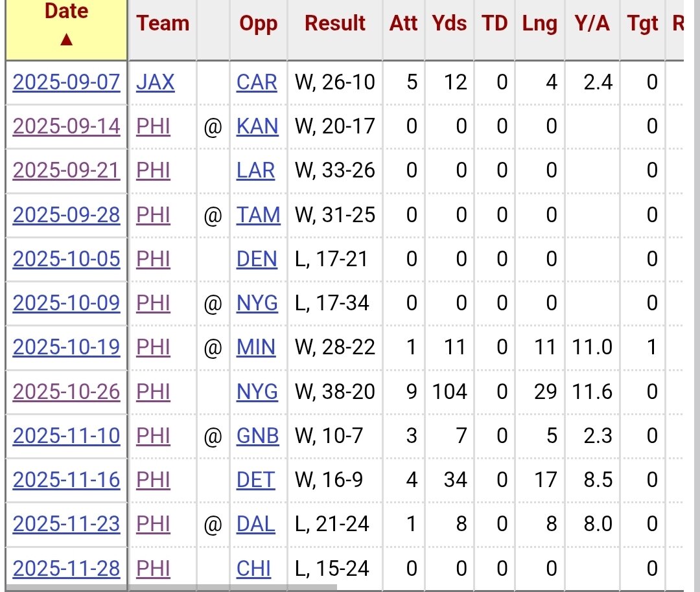Open the JAX team link
Screen dimensions: 700x592
pyautogui.click(x=156, y=82)
